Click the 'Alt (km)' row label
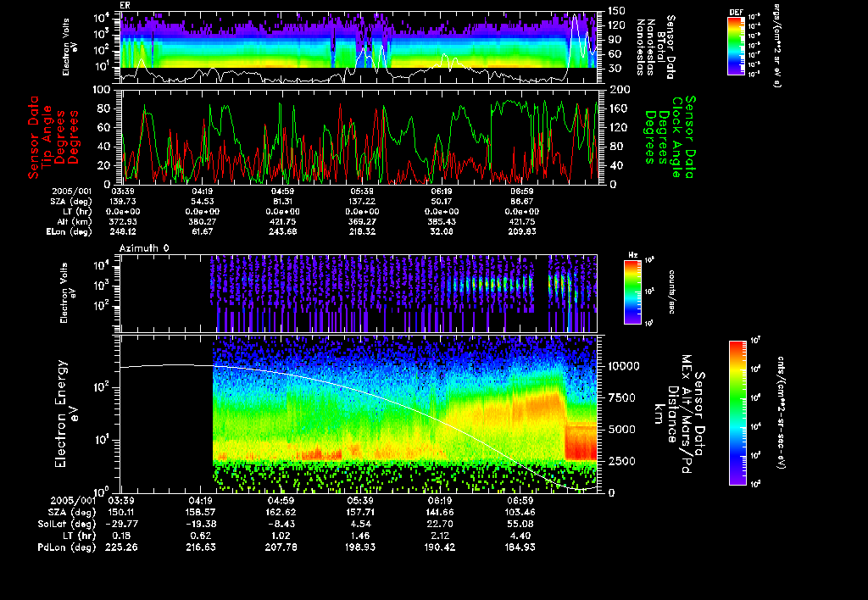This screenshot has width=868, height=600. [x=75, y=221]
